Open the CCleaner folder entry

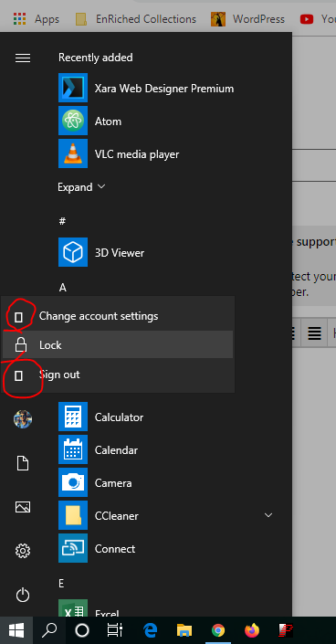click(x=99, y=515)
